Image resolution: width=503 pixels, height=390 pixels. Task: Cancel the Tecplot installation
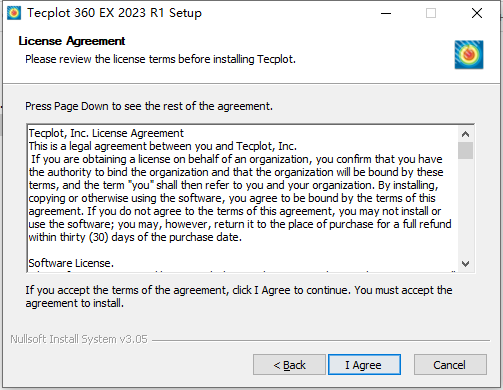pyautogui.click(x=450, y=365)
